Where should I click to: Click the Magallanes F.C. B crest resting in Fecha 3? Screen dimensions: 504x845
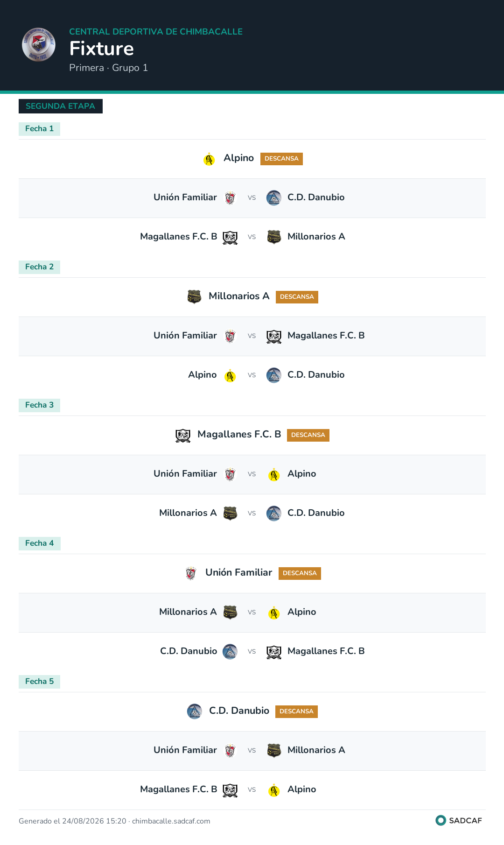coord(183,436)
